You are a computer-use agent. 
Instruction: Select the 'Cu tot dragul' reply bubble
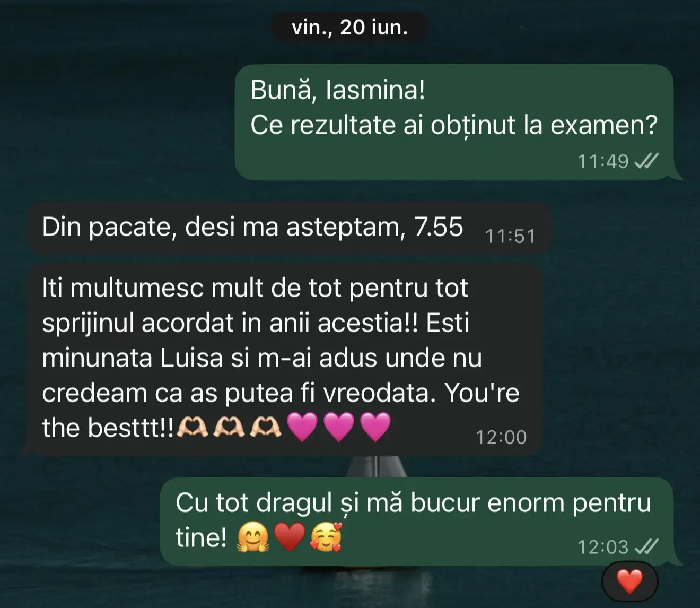[417, 522]
